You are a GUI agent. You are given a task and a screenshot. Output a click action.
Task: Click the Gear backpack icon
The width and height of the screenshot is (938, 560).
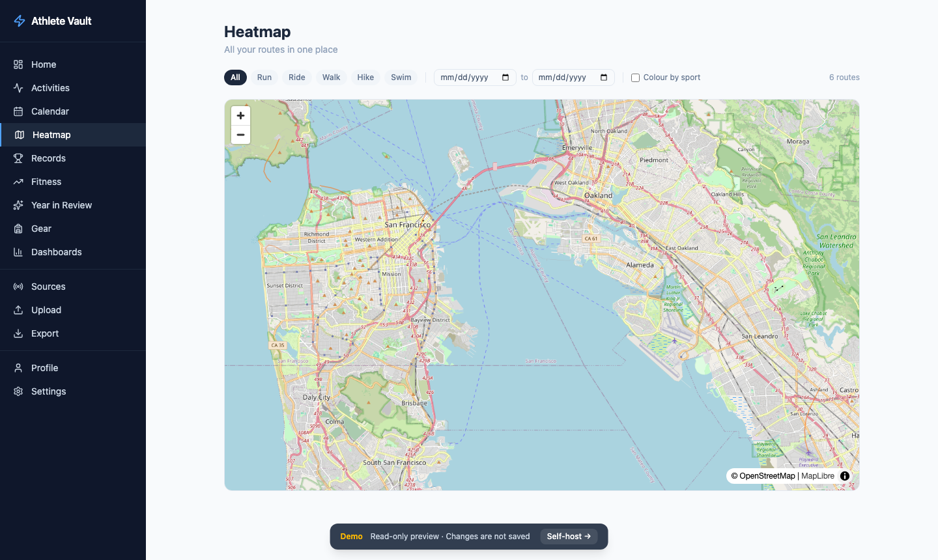point(18,229)
